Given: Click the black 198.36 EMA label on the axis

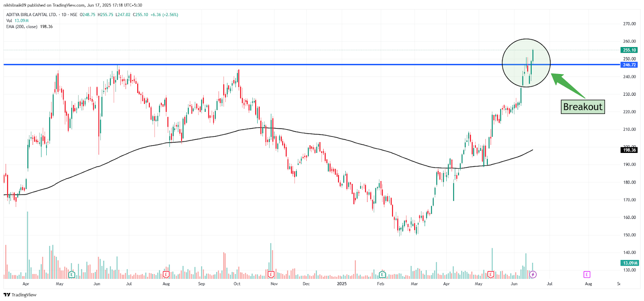Looking at the screenshot, I should 629,150.
